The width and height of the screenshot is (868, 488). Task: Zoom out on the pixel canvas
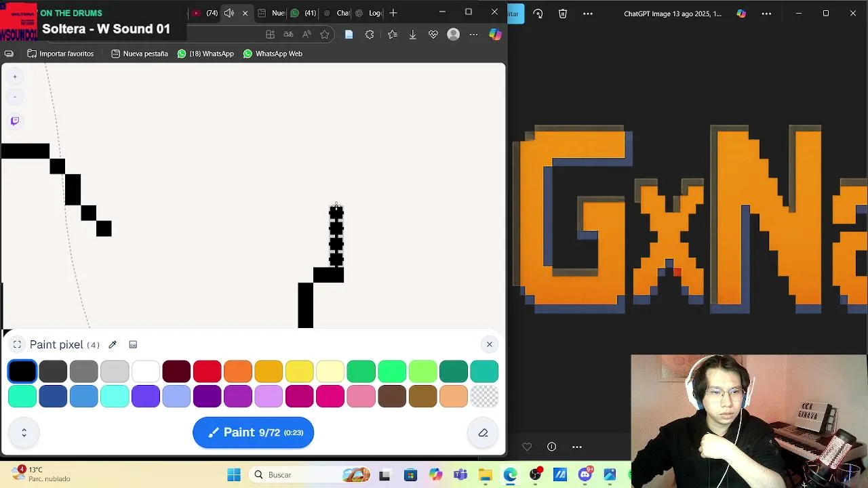click(x=15, y=97)
